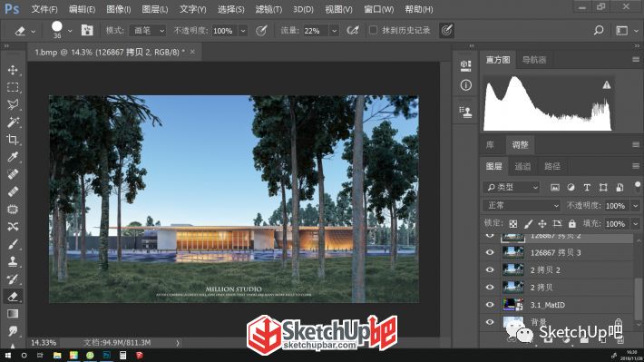The image size is (644, 362).
Task: Select the Rectangular Marquee tool
Action: (13, 87)
